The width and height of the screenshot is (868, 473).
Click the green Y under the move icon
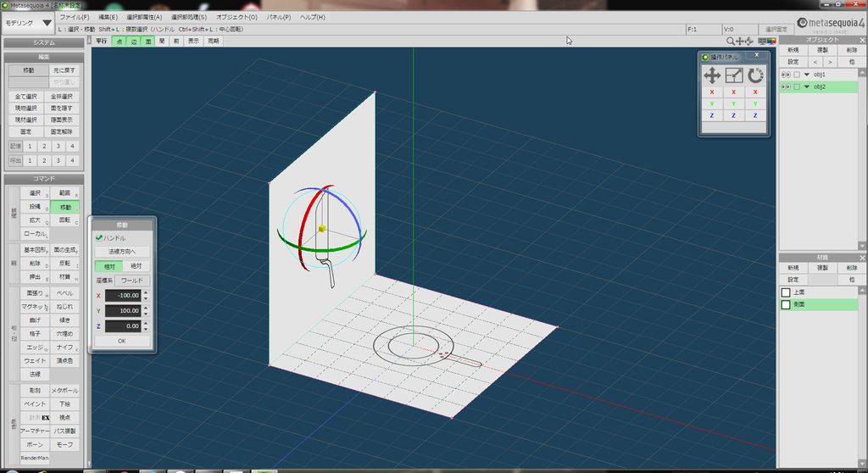712,103
